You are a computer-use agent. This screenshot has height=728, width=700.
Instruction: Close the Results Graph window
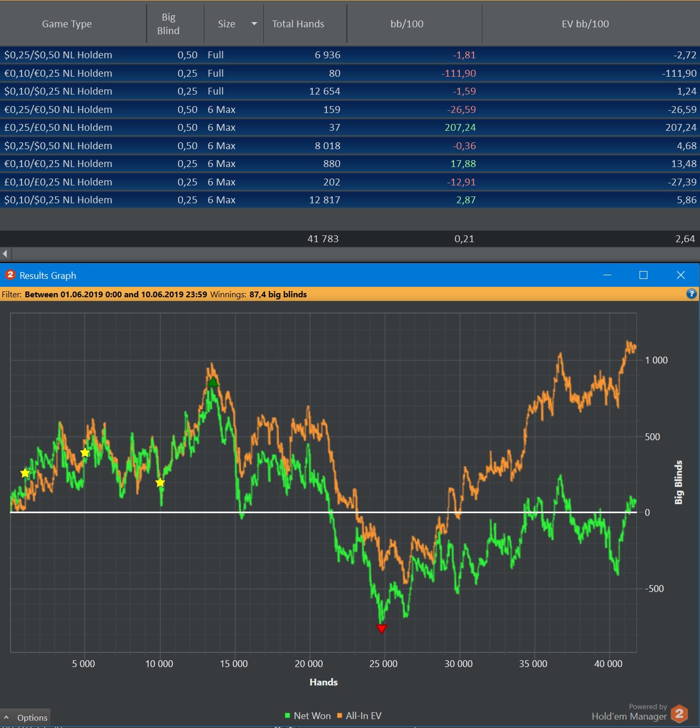pyautogui.click(x=681, y=275)
